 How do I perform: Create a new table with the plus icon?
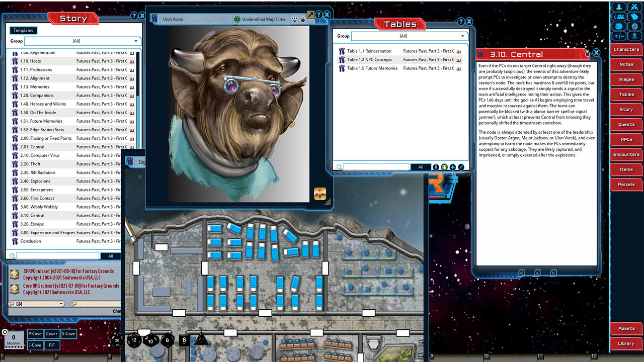point(453,167)
